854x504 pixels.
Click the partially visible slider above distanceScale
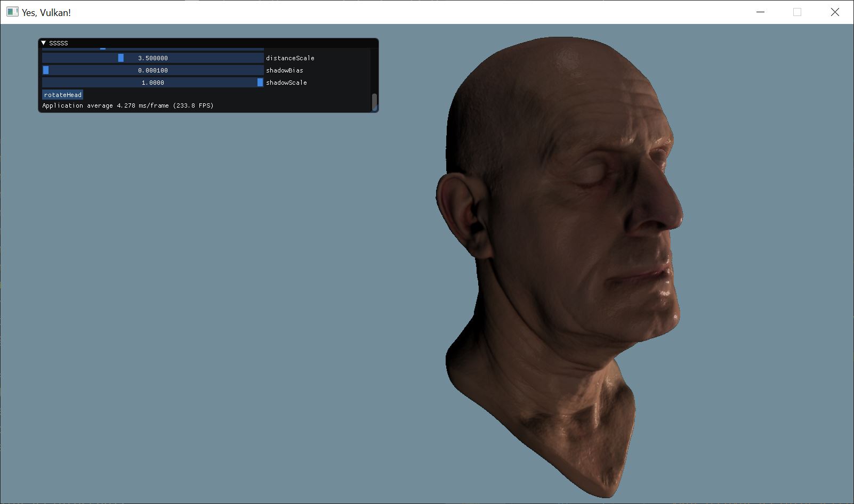[153, 48]
